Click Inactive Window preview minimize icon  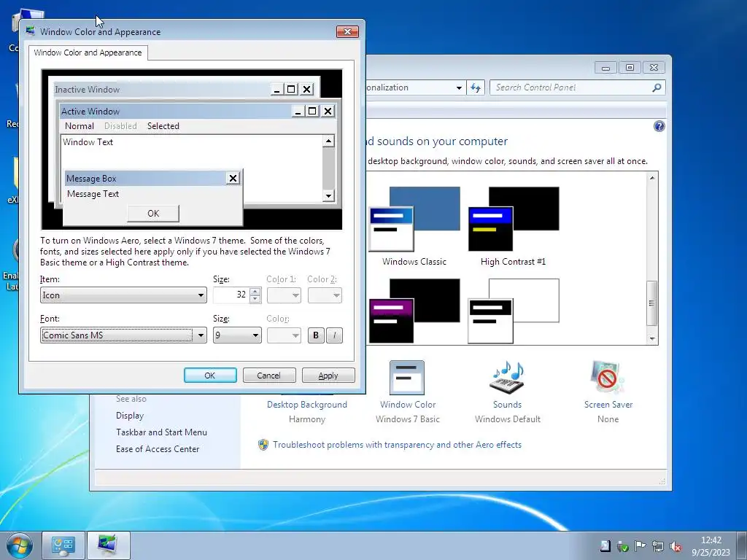tap(276, 89)
